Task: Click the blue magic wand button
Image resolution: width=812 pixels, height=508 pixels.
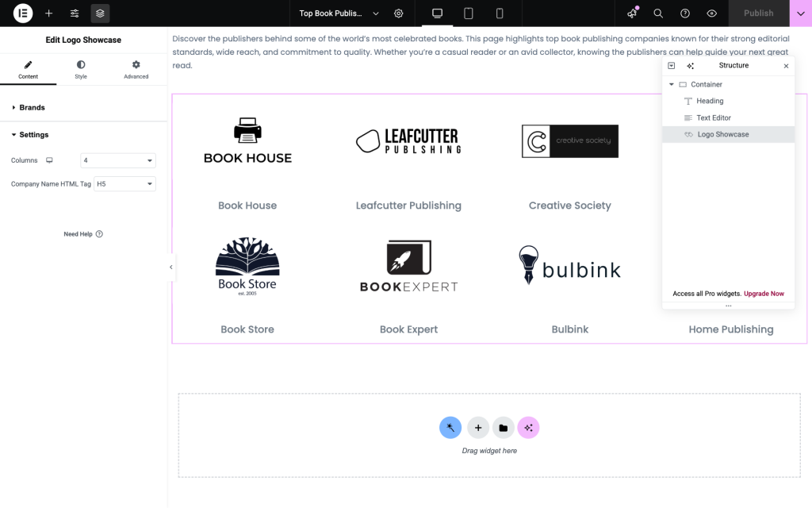Action: 450,428
